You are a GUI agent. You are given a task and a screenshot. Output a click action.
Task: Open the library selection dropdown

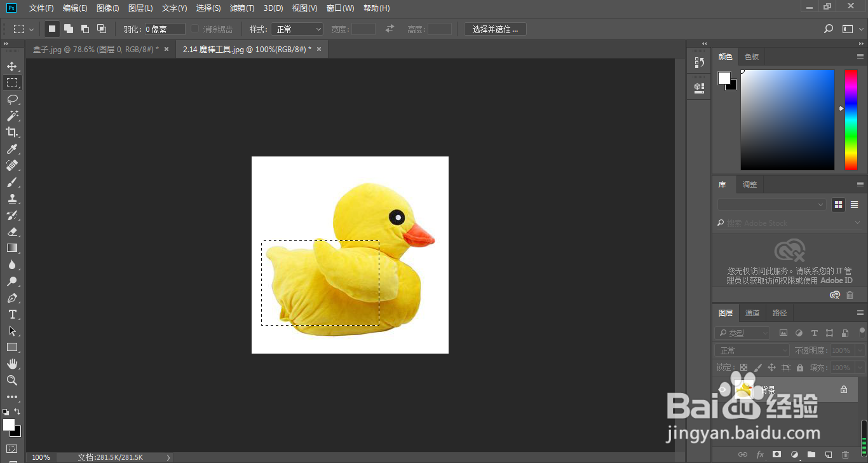[x=772, y=205]
